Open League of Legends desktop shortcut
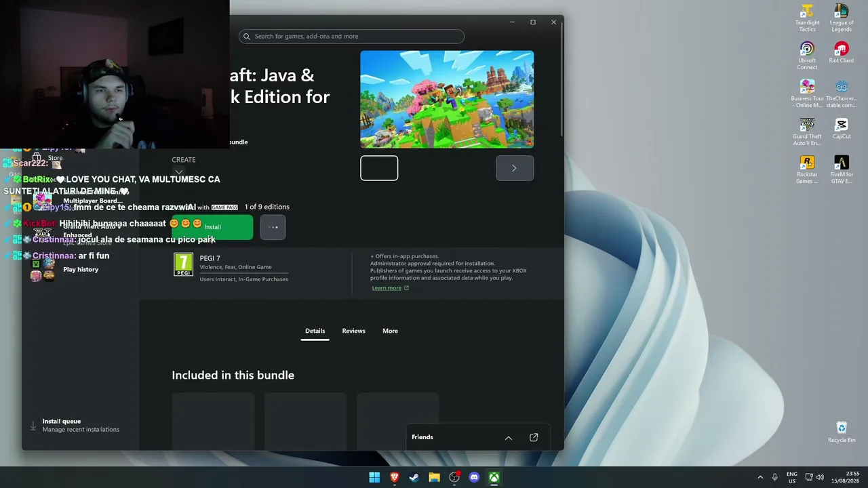Screen dimensions: 868x488 tap(842, 18)
